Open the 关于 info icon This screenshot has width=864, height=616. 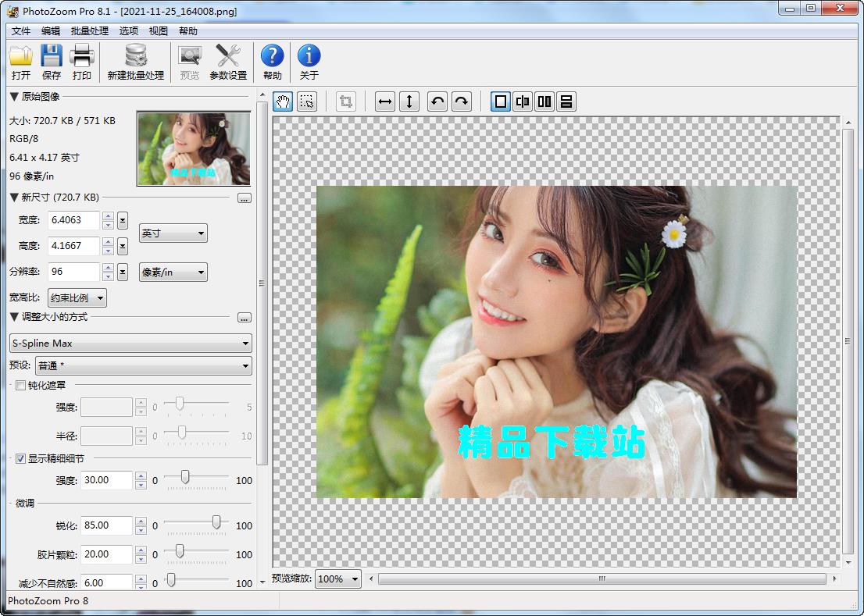pyautogui.click(x=309, y=56)
